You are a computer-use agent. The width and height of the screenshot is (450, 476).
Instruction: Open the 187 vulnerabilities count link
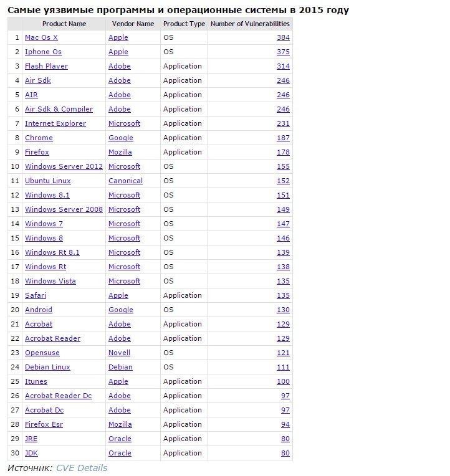pyautogui.click(x=283, y=138)
